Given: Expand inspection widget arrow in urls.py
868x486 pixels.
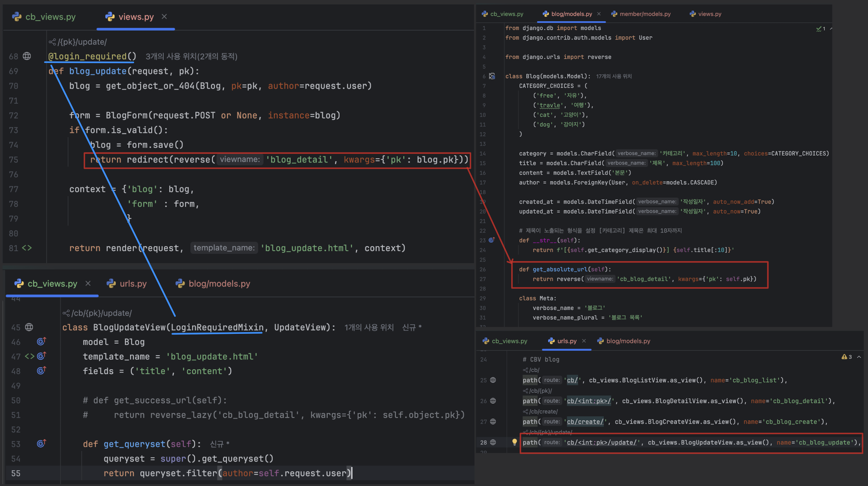Looking at the screenshot, I should tap(859, 357).
